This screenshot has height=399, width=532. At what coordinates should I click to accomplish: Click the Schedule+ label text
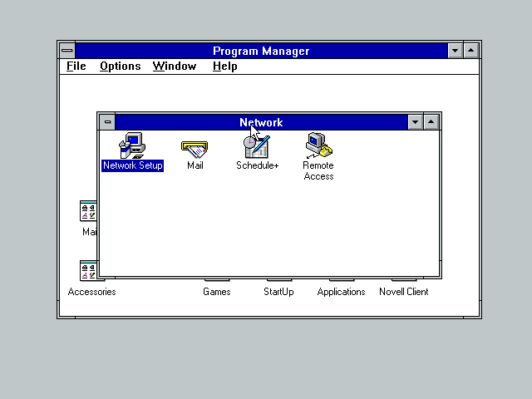(257, 165)
